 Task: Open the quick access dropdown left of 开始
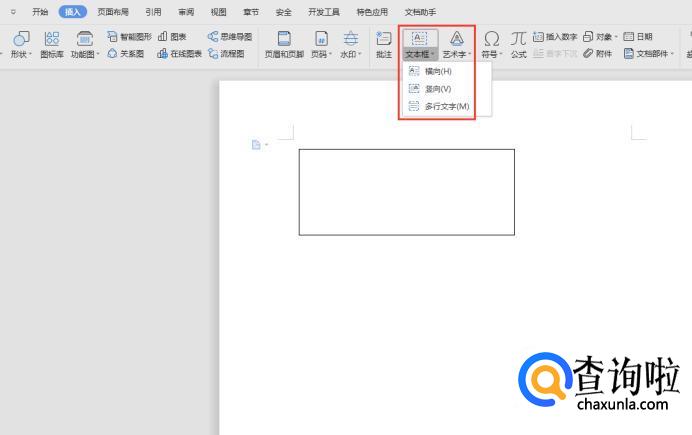click(x=13, y=12)
